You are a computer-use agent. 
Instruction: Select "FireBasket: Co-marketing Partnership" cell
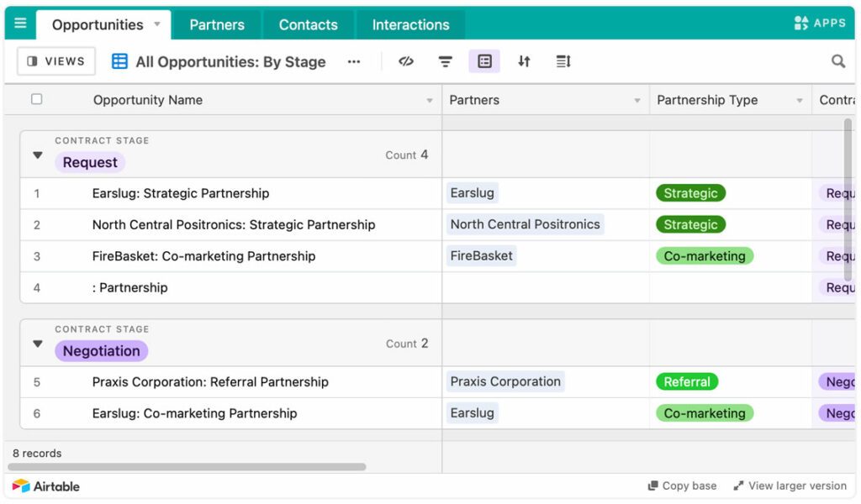[x=230, y=256]
